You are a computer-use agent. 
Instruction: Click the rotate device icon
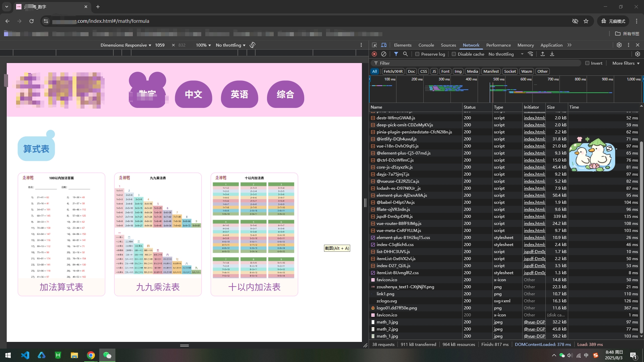coord(253,45)
